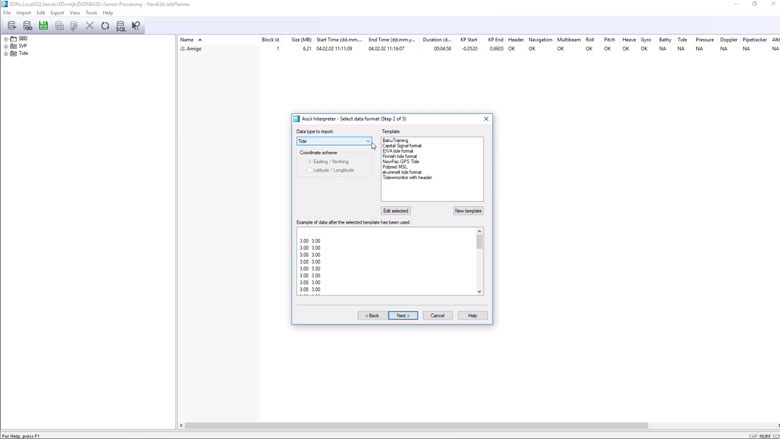The width and height of the screenshot is (780, 439).
Task: Close the Ascii Interpreter dialog
Action: tap(486, 119)
